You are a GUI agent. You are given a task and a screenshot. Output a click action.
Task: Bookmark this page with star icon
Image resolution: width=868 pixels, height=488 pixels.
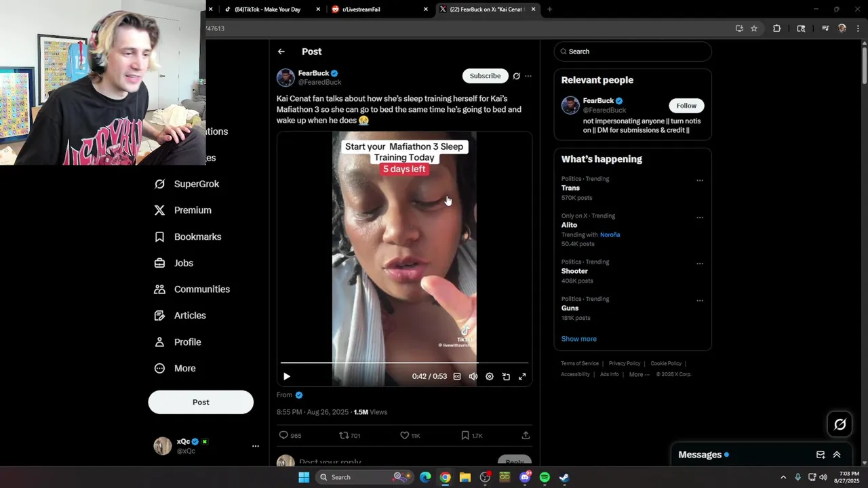tap(754, 28)
